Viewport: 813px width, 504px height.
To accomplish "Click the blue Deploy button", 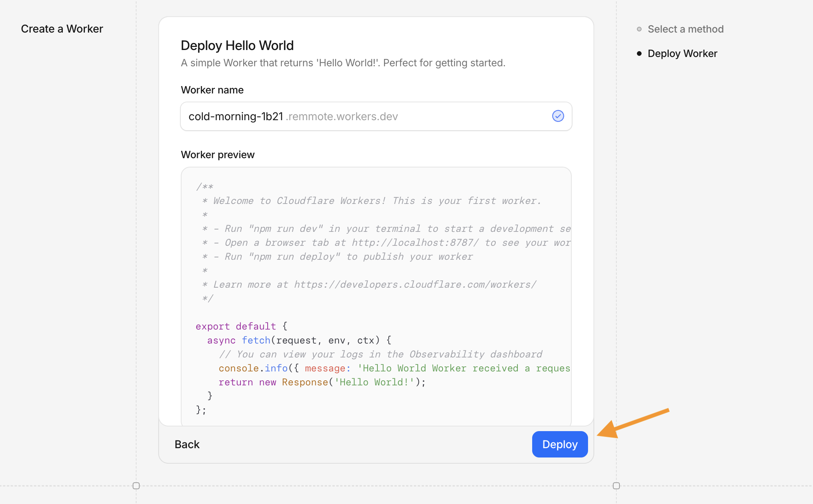I will point(560,444).
